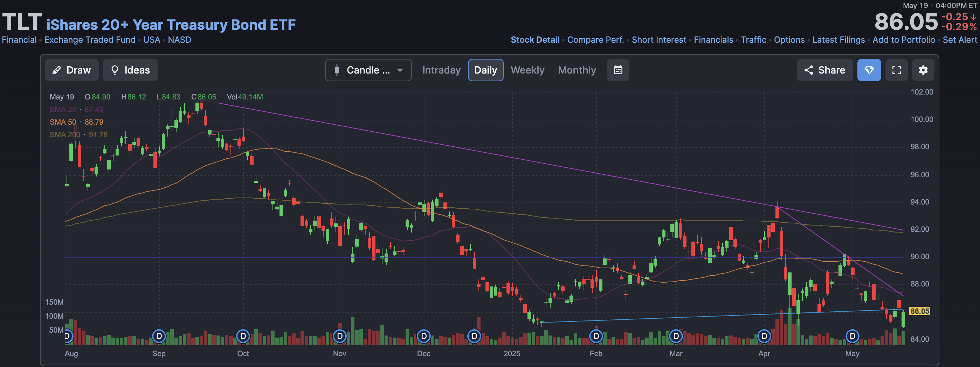Screen dimensions: 980x367
Task: Click the dividend marker at Sep
Action: pos(159,336)
